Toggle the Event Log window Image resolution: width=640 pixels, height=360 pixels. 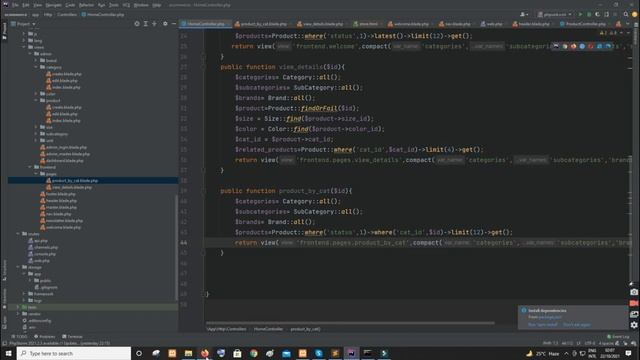[618, 337]
